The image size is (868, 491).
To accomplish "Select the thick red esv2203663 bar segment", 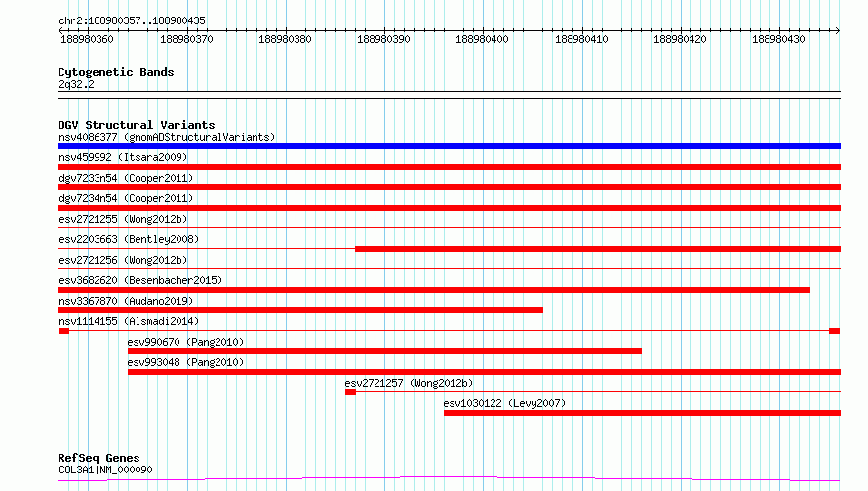I will [598, 249].
